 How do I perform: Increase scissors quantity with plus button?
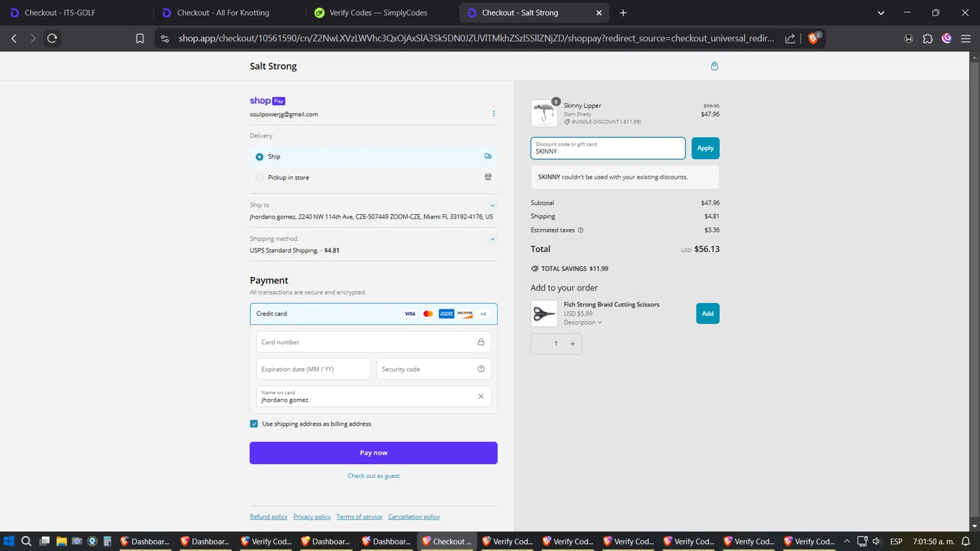coord(572,344)
